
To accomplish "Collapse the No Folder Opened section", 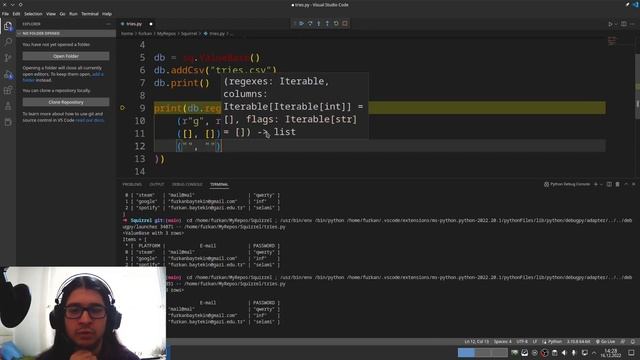I will point(66,33).
